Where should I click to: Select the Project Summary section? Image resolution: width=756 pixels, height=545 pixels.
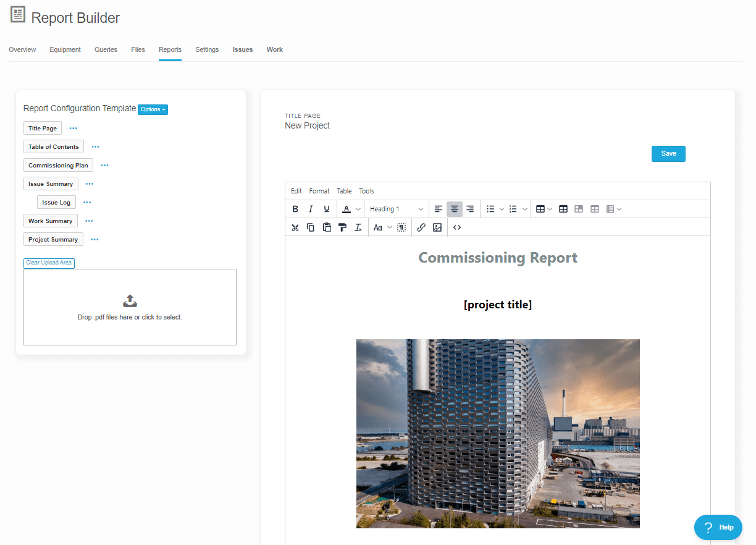pyautogui.click(x=53, y=240)
